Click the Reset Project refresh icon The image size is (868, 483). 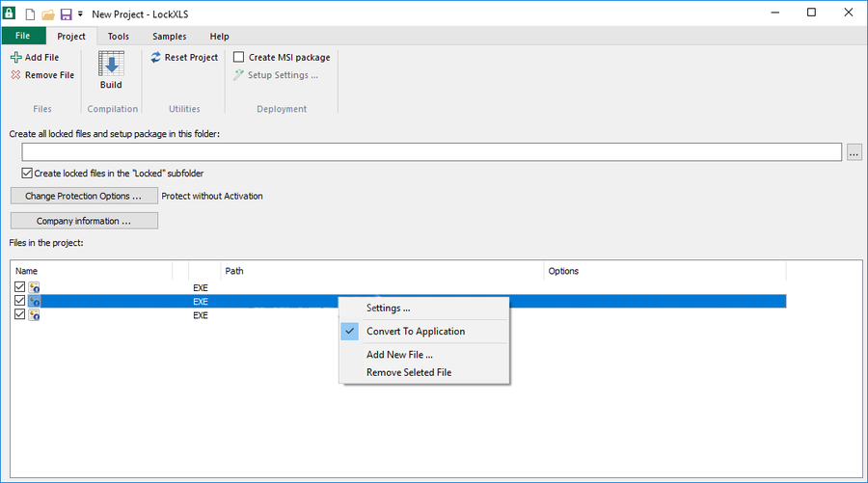click(x=156, y=58)
